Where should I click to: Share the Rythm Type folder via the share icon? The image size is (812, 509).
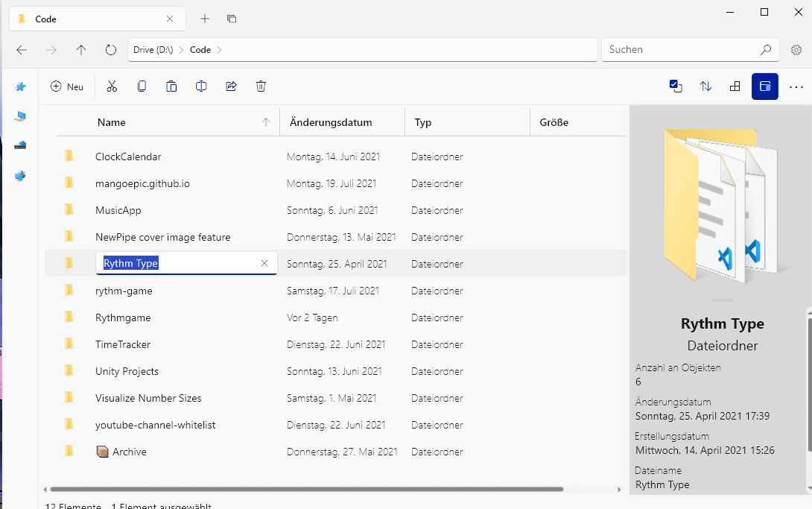231,86
